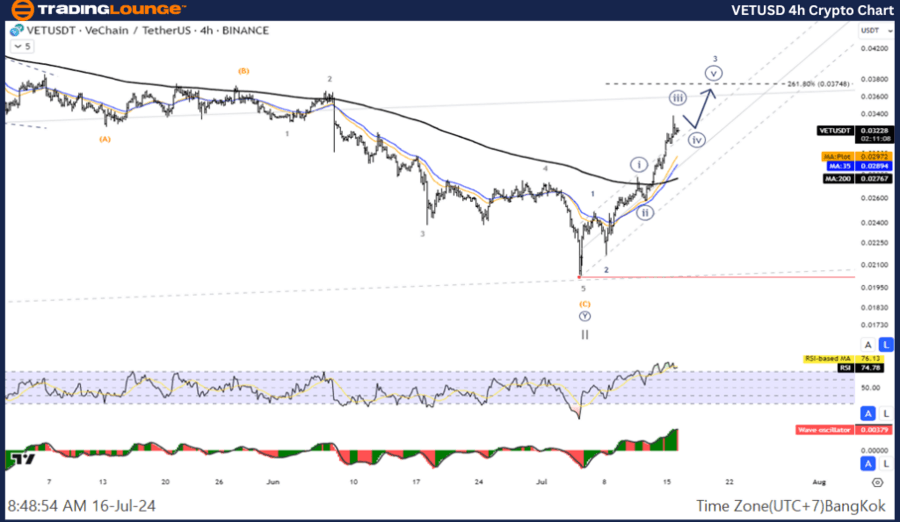This screenshot has height=522, width=900.
Task: Select circled wave (iii) label
Action: (678, 98)
